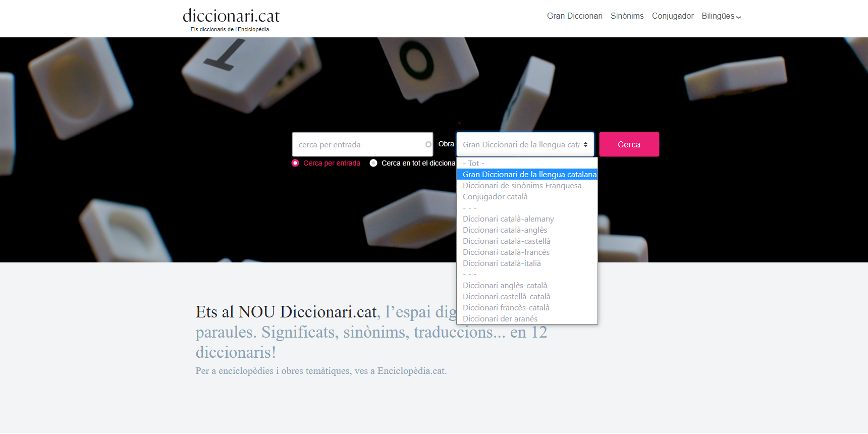Click the circle icon inside search field
This screenshot has width=868, height=434.
[x=428, y=144]
